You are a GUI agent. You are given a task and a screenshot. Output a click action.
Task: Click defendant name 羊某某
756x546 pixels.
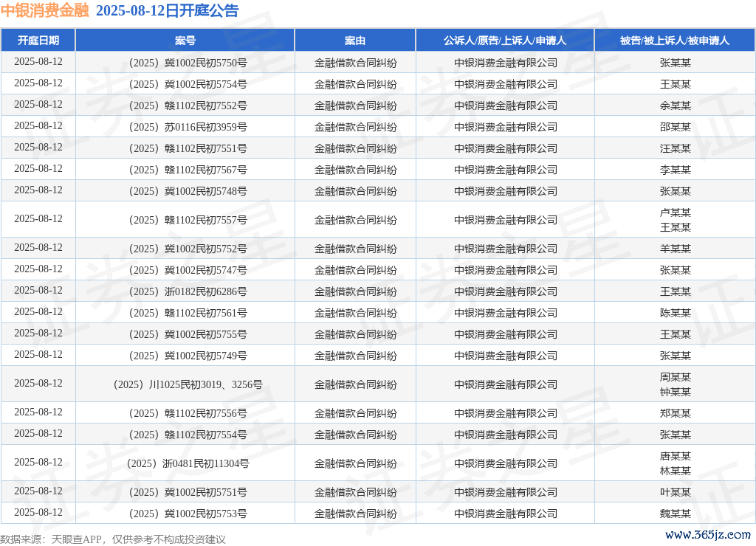(x=675, y=249)
